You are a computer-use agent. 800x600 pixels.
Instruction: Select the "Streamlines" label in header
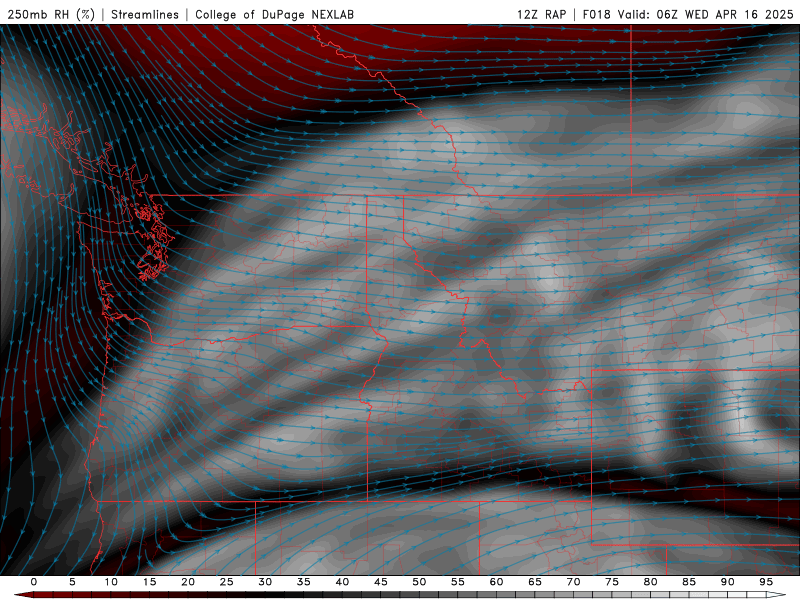click(145, 14)
